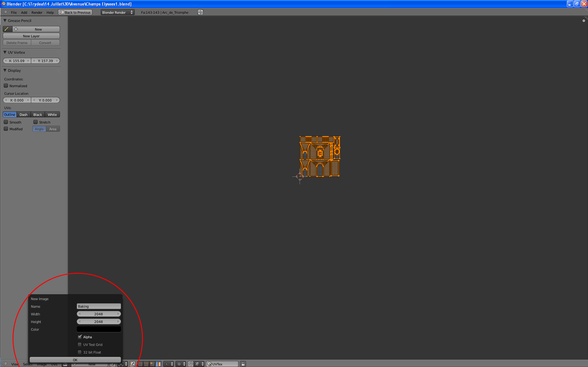Click New in Grease Pencil panel
This screenshot has width=588, height=367.
tap(36, 29)
